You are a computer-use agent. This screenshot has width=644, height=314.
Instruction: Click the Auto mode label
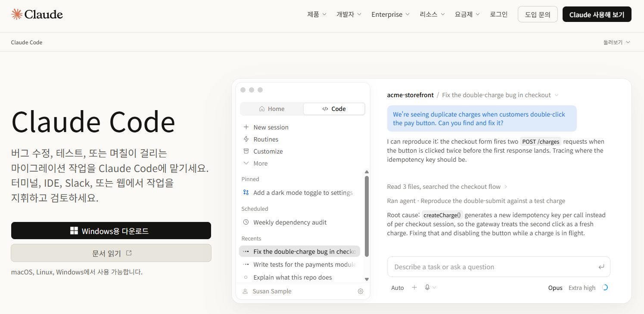pyautogui.click(x=398, y=288)
